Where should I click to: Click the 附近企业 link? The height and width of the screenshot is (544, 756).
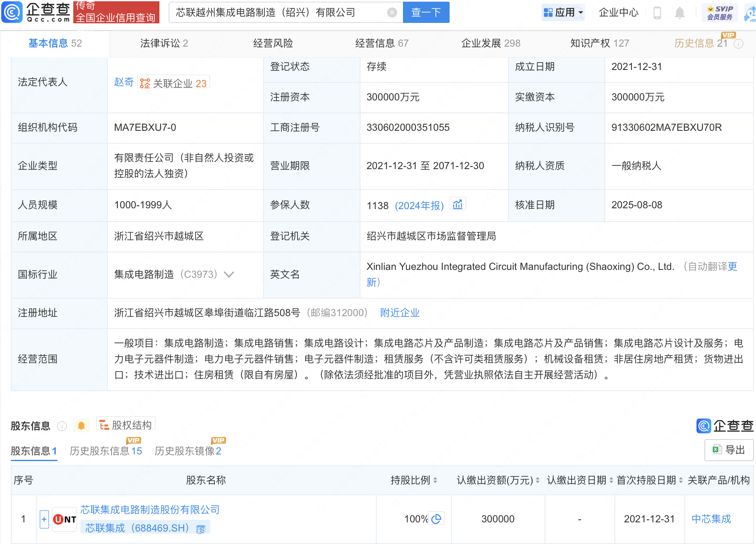coord(400,313)
